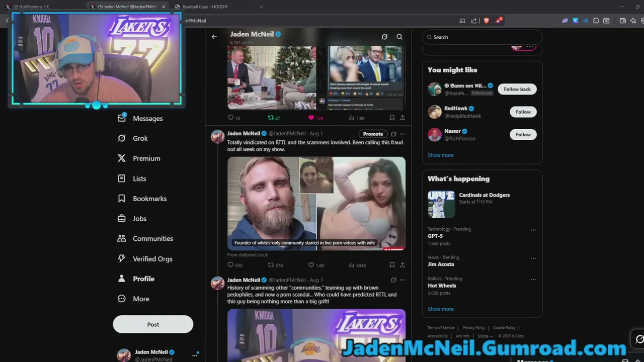Screen dimensions: 644x362
Task: Bookmark the Aug 1 dailymail post
Action: [392, 265]
